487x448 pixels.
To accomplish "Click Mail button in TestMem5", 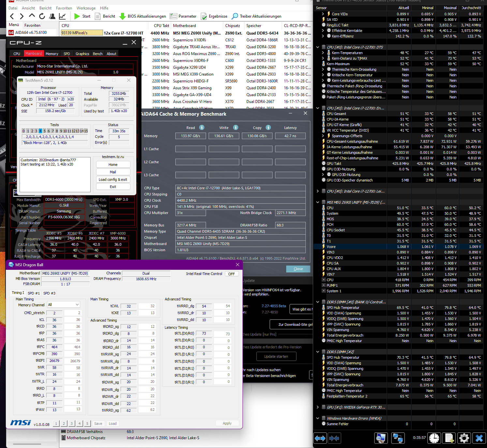I will [113, 172].
